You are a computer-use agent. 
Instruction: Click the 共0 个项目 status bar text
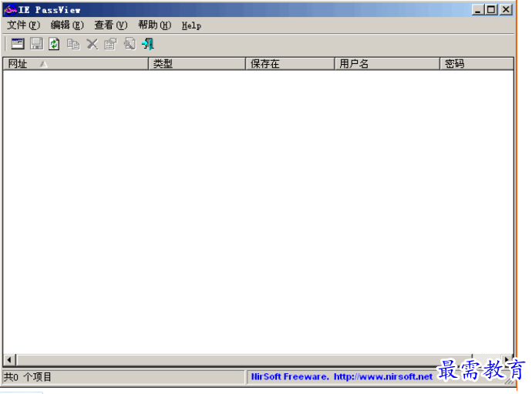coord(28,377)
